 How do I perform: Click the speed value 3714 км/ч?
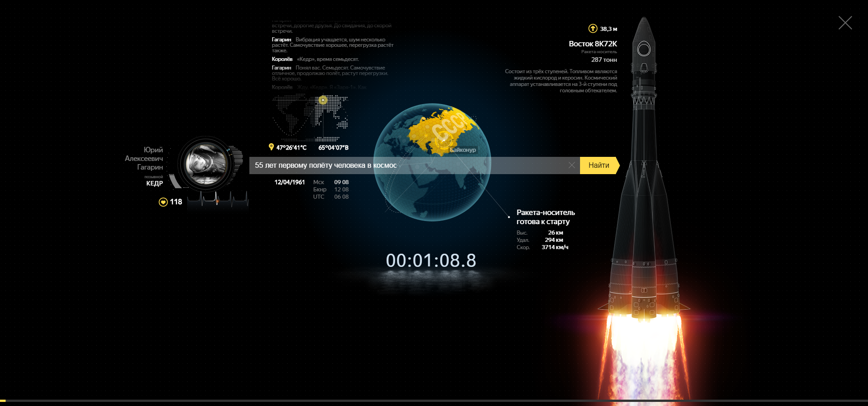pyautogui.click(x=555, y=247)
